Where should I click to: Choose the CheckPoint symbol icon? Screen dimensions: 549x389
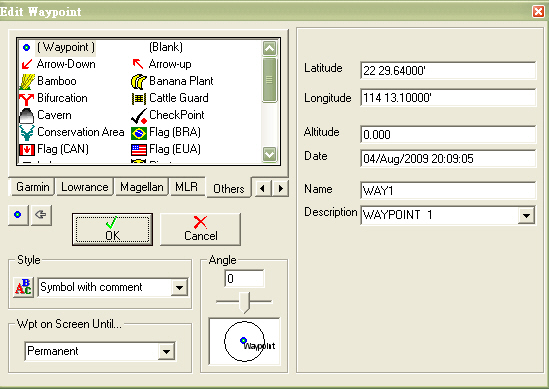[x=139, y=116]
